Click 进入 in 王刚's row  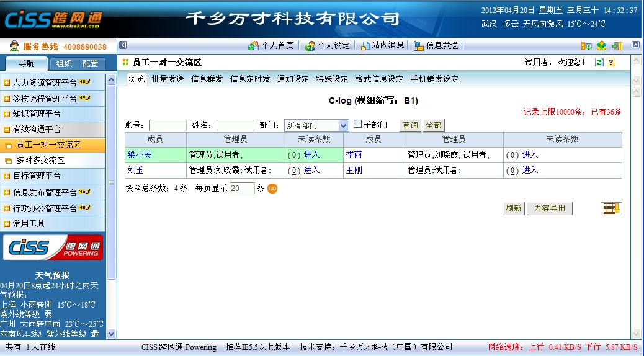(530, 170)
